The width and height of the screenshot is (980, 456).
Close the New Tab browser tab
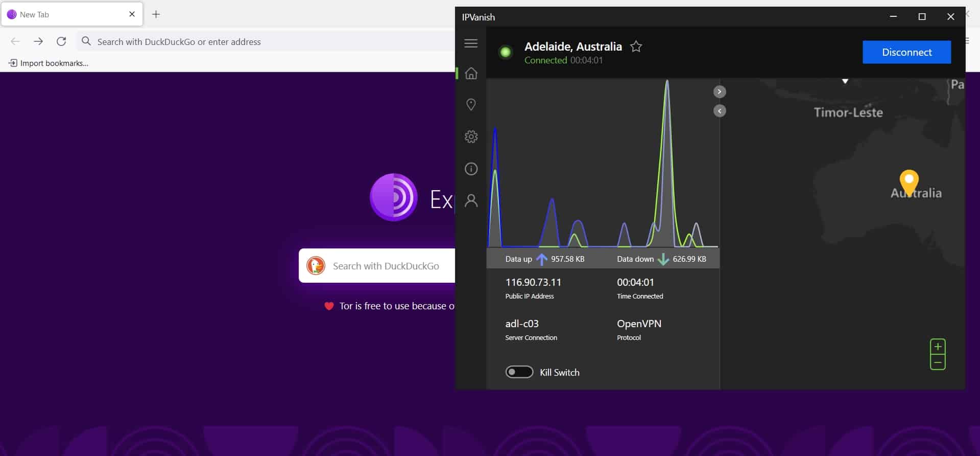point(132,14)
